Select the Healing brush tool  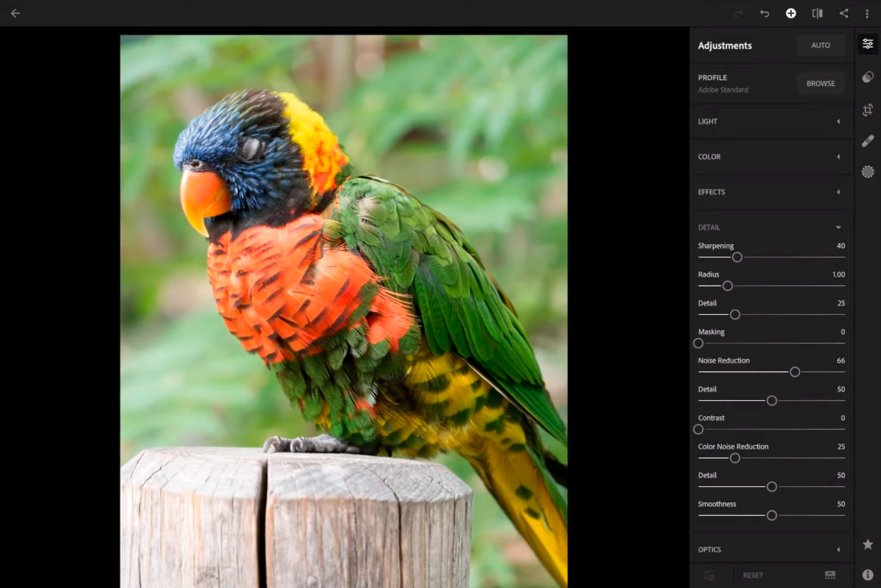coord(867,141)
